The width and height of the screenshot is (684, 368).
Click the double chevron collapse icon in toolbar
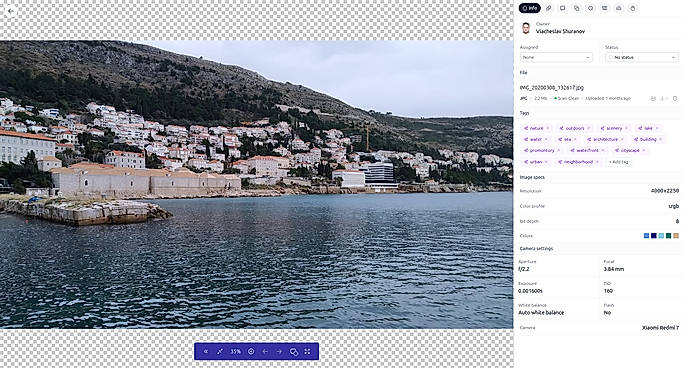click(206, 351)
